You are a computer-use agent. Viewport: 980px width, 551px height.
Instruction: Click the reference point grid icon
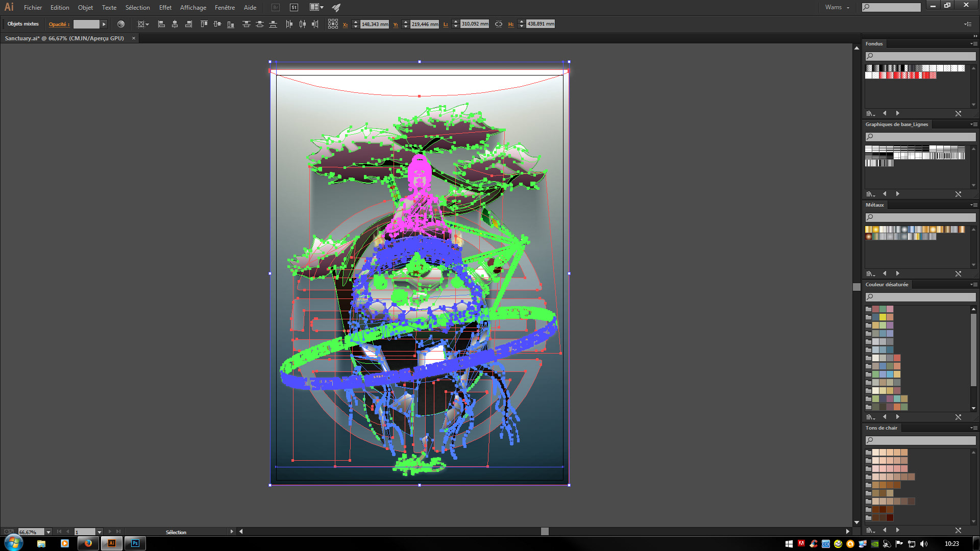(333, 24)
